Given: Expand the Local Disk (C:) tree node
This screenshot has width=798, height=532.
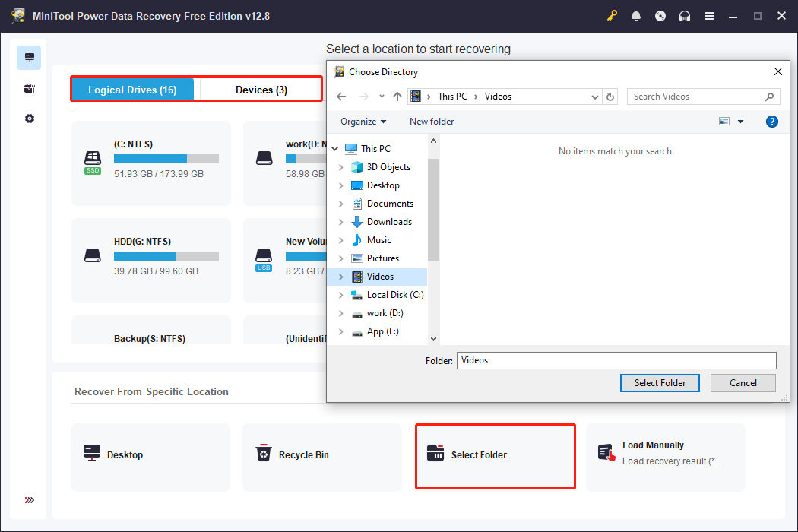Looking at the screenshot, I should pyautogui.click(x=340, y=294).
